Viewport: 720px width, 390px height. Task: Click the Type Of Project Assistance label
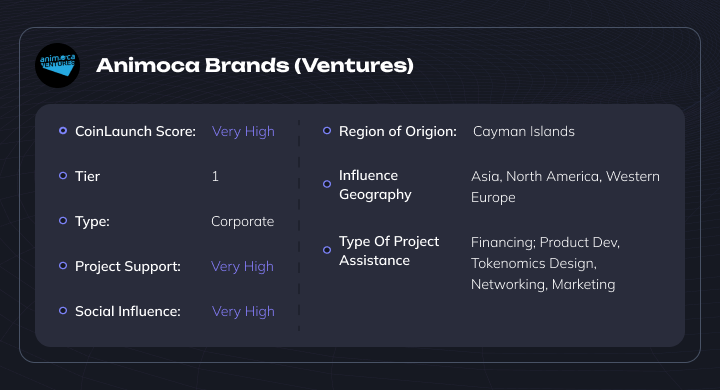[389, 251]
